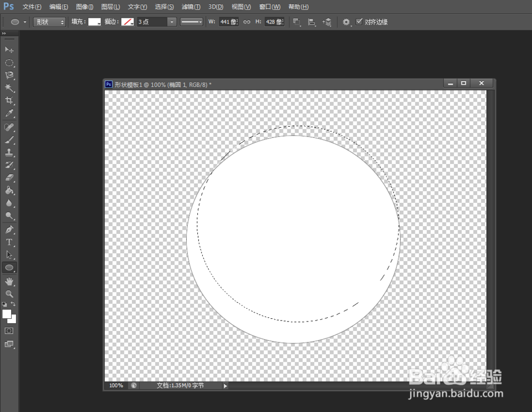The image size is (532, 412).
Task: Minimize the document window
Action: point(451,83)
